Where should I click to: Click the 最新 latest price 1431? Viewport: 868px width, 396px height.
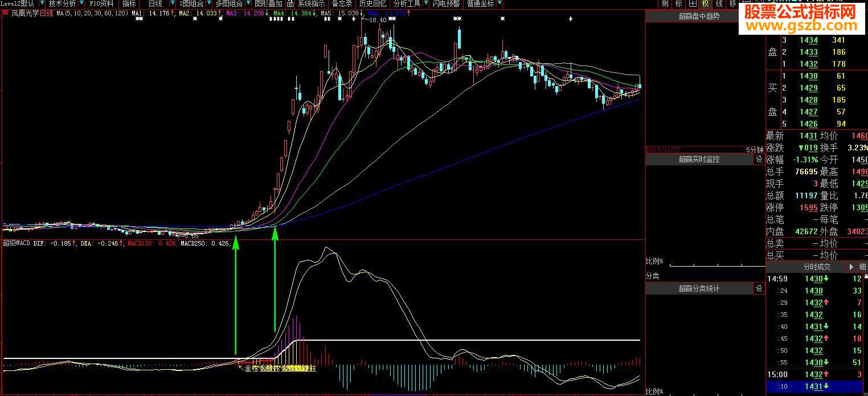click(x=808, y=136)
